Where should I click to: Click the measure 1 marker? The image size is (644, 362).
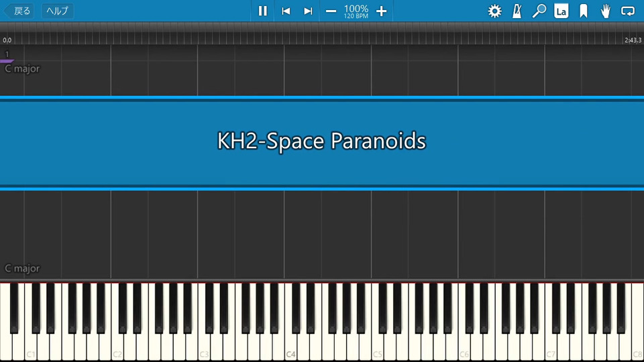tap(7, 54)
